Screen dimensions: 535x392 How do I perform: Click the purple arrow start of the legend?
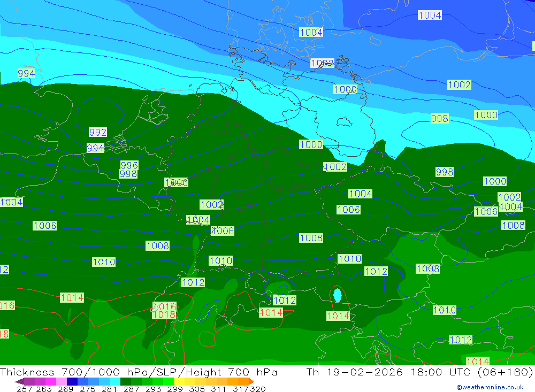pos(19,381)
